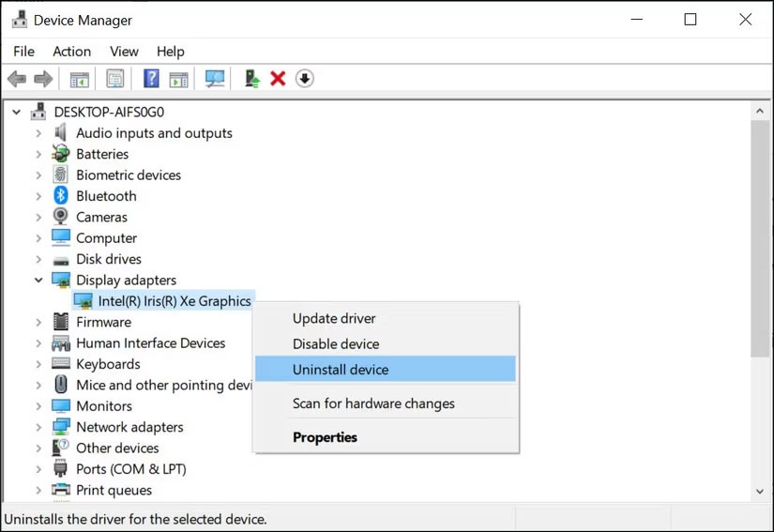This screenshot has height=532, width=774.
Task: Click the Bluetooth icon in the device tree
Action: tap(61, 196)
